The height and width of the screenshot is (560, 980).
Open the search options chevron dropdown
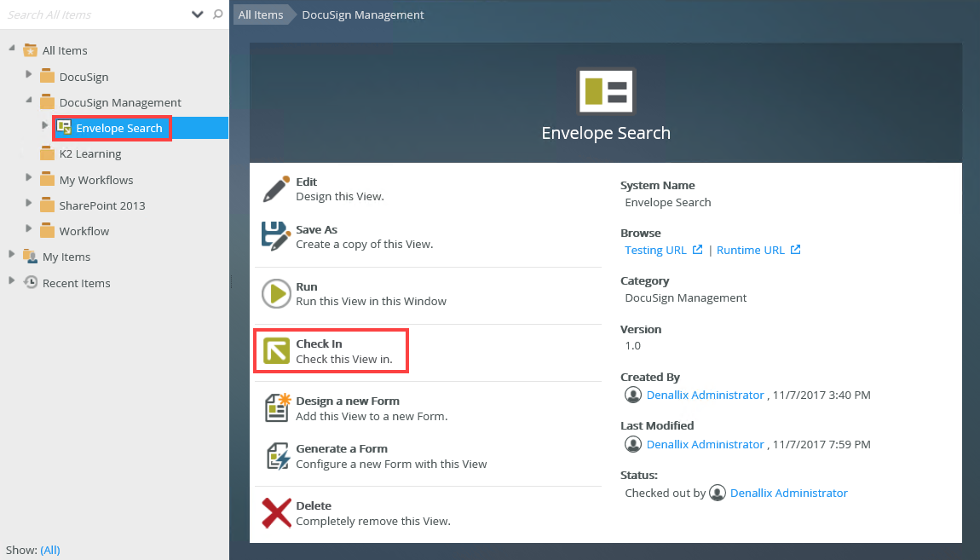(198, 14)
